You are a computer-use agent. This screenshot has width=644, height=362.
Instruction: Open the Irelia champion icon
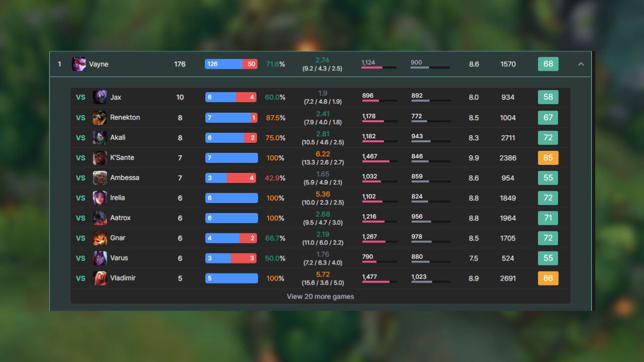(x=99, y=198)
